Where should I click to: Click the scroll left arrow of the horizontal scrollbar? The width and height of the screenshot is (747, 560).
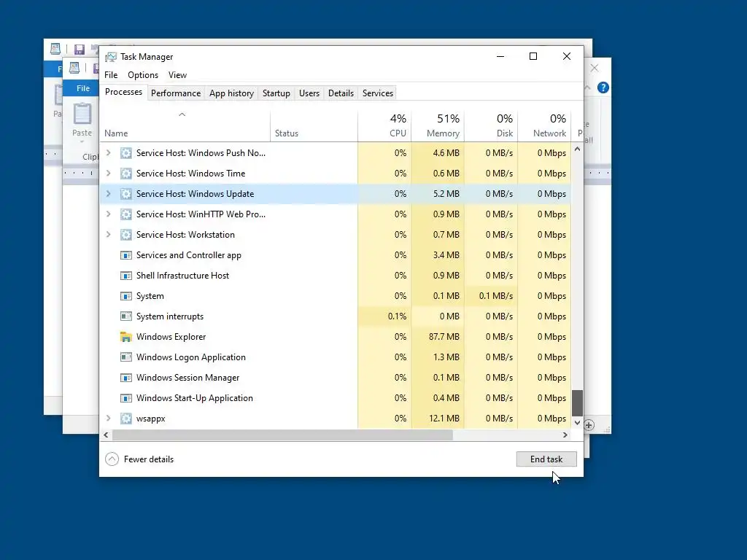(x=106, y=435)
